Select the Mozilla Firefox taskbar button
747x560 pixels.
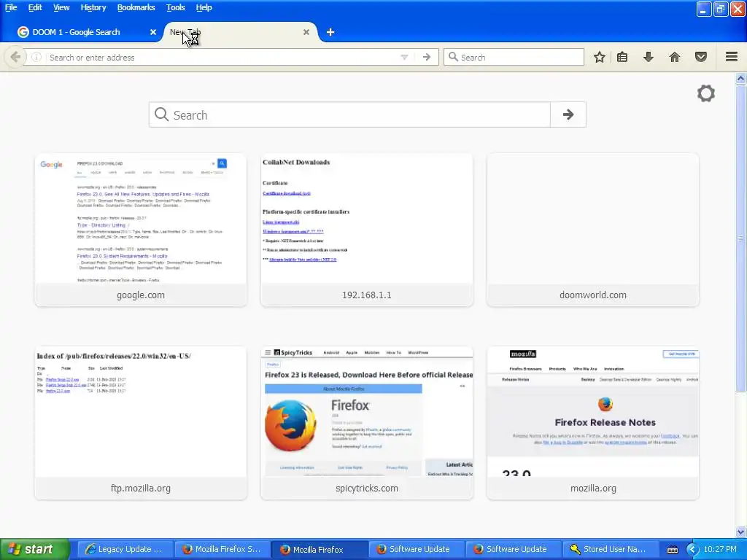(x=320, y=549)
